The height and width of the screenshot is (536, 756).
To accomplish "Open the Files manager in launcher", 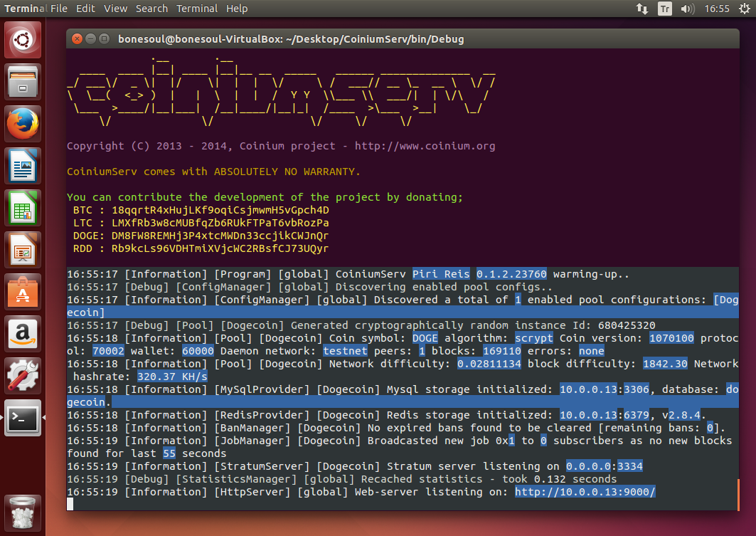I will (x=23, y=82).
